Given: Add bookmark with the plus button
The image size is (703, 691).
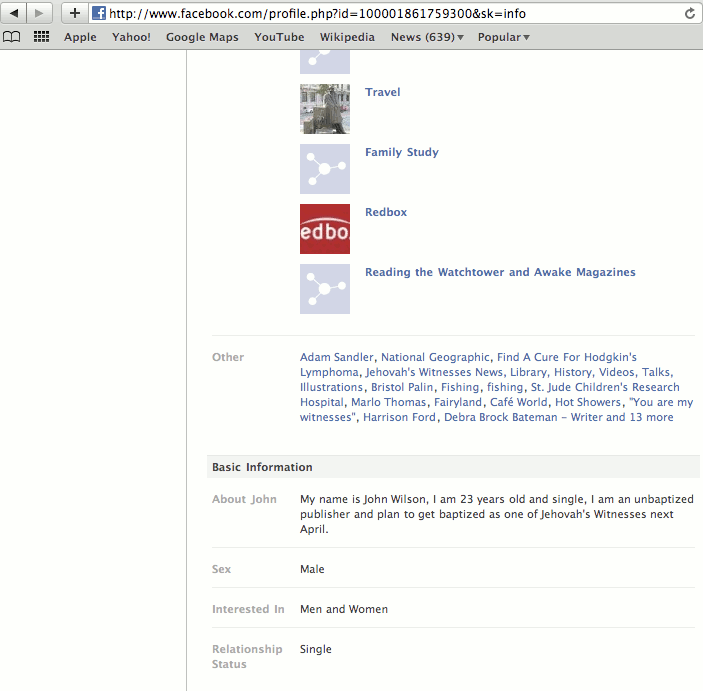Looking at the screenshot, I should (x=75, y=13).
